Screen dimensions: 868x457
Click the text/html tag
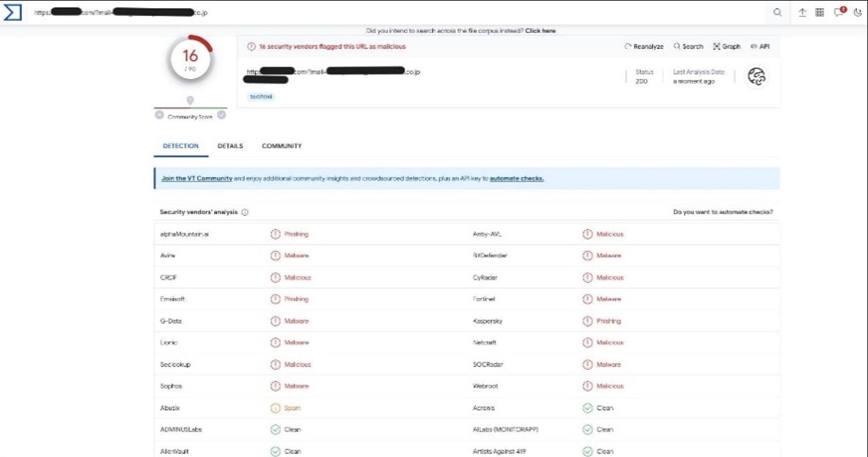[x=261, y=96]
